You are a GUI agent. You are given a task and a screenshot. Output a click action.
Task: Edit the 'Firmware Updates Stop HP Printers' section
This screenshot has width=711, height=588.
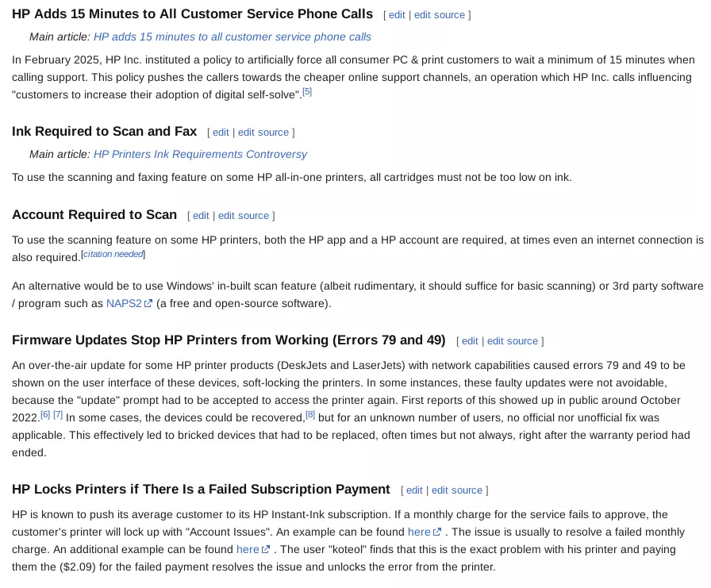470,341
